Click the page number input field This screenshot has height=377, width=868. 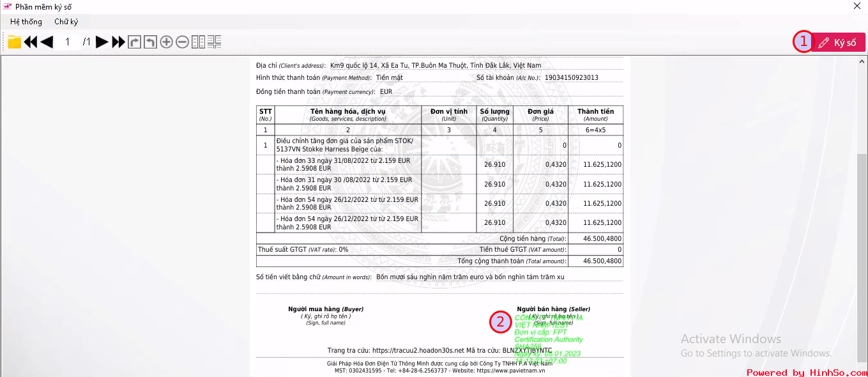67,42
